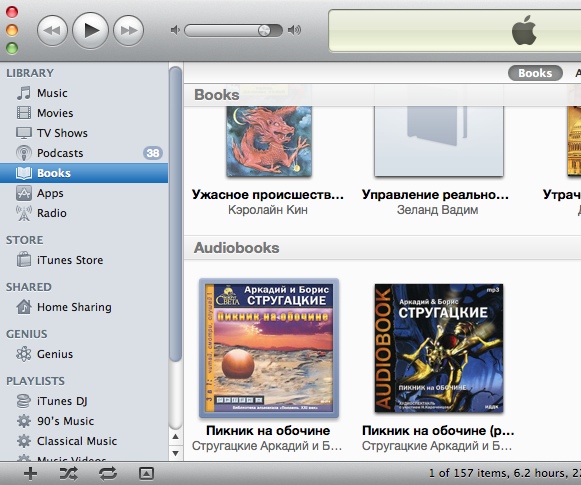Click the Apps icon in sidebar

pos(24,193)
